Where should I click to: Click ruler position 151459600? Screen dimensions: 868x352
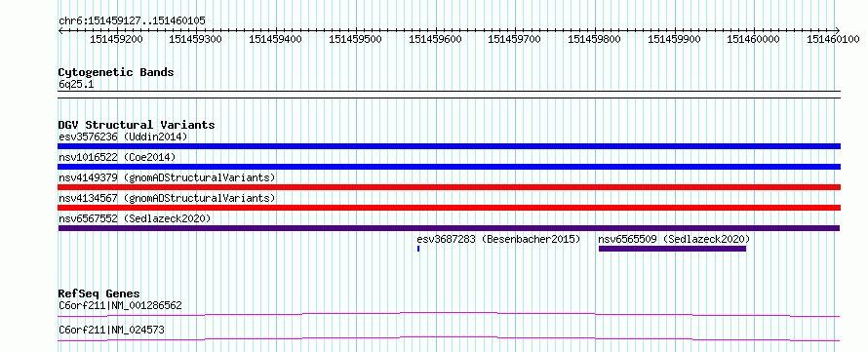click(435, 39)
